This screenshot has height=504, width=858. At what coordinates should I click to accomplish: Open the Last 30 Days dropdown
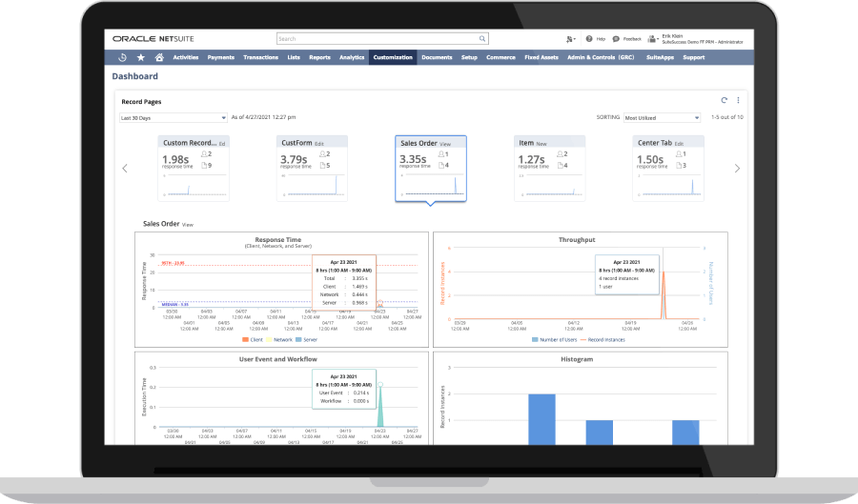coord(173,118)
